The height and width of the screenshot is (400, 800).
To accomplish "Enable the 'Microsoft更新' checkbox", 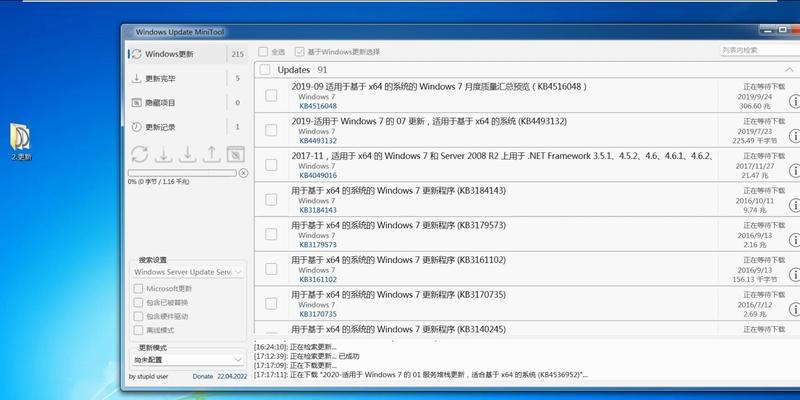I will [x=138, y=289].
